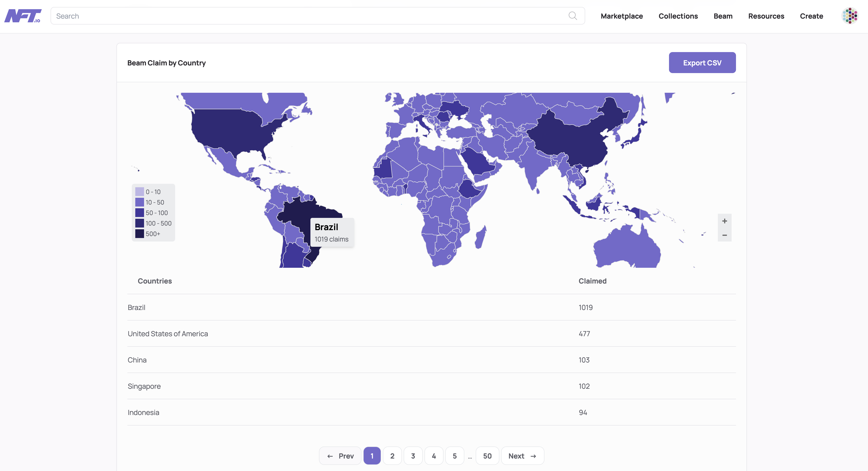Image resolution: width=868 pixels, height=471 pixels.
Task: Export the data as CSV
Action: [x=702, y=62]
